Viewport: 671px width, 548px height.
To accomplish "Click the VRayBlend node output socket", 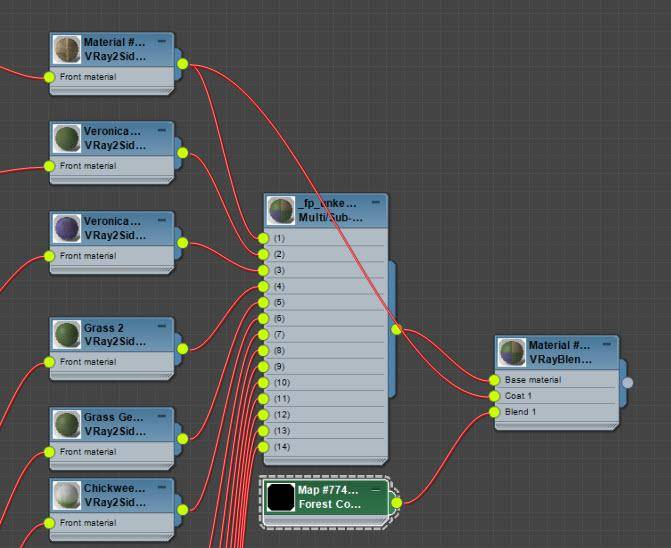I will [627, 381].
